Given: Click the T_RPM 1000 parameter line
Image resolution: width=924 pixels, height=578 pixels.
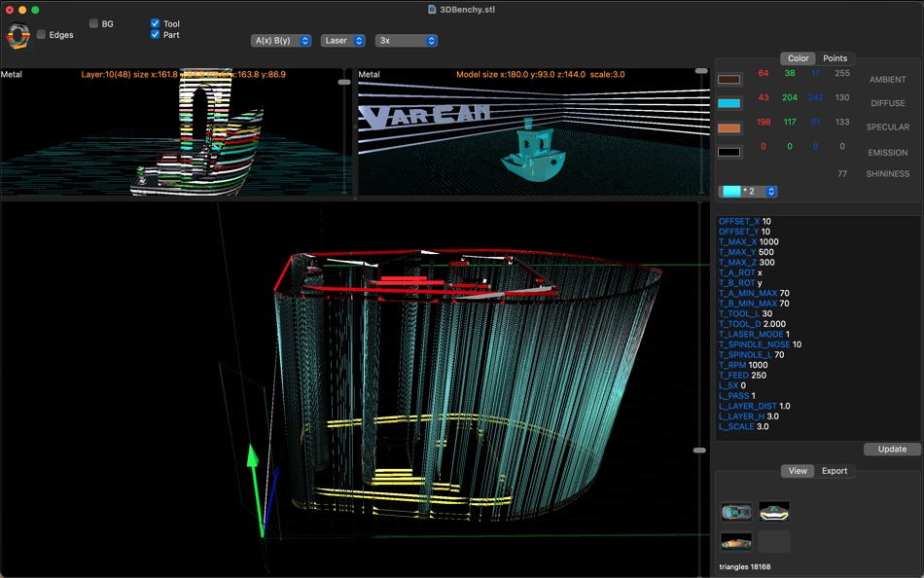Looking at the screenshot, I should coord(743,365).
